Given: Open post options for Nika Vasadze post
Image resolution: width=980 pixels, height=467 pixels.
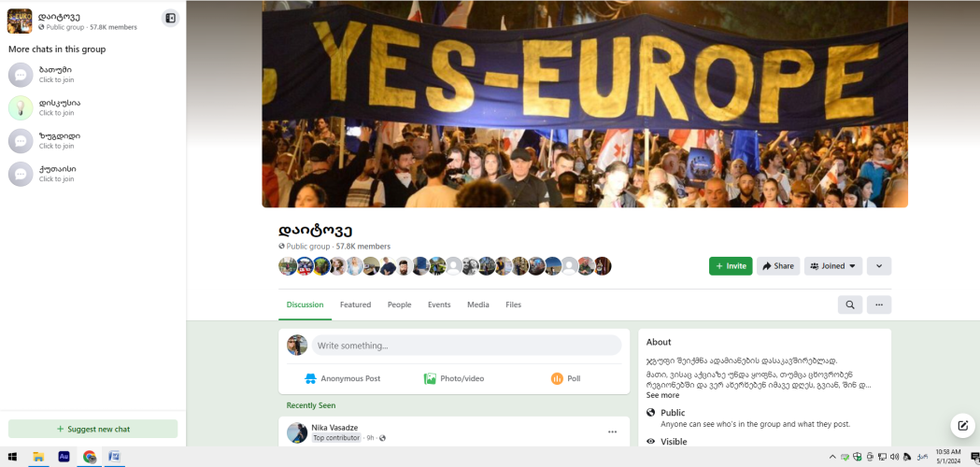Looking at the screenshot, I should tap(613, 432).
